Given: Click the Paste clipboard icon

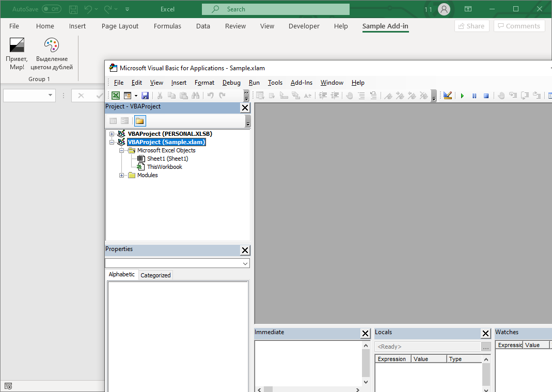Looking at the screenshot, I should point(183,96).
